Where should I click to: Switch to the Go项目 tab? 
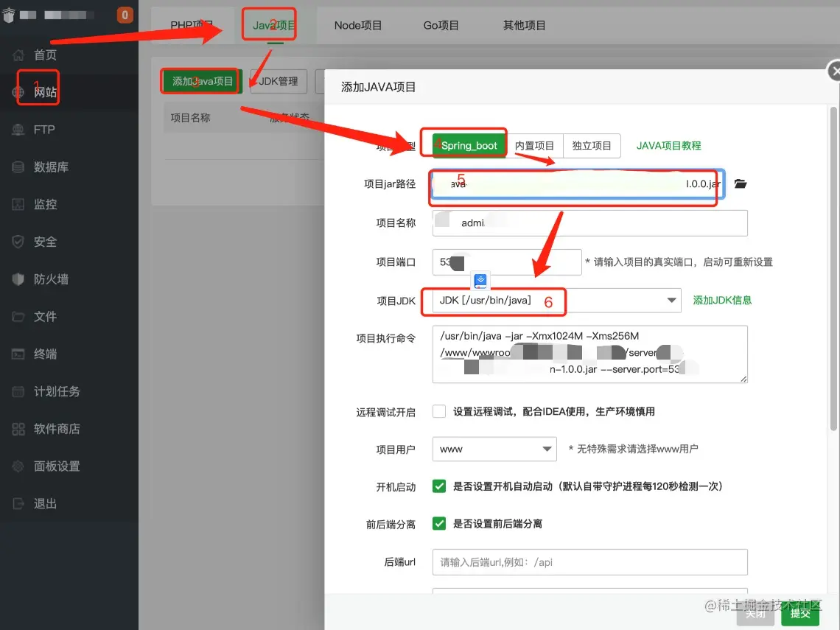click(441, 25)
